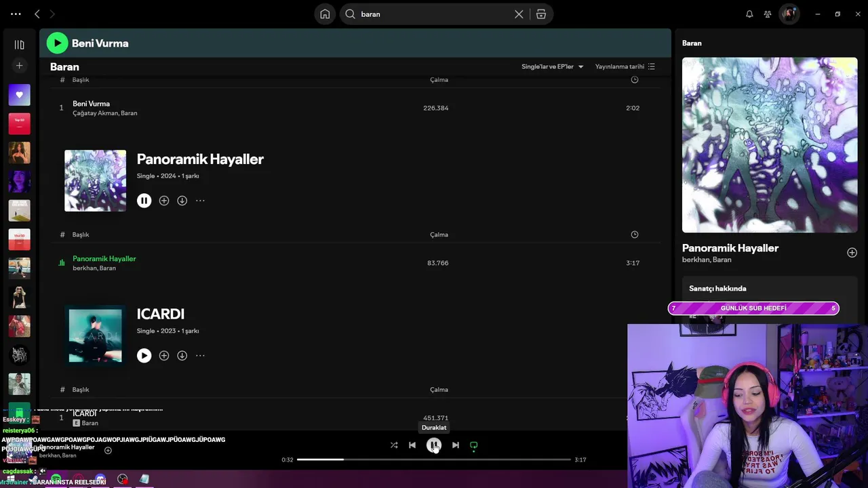Select the green Panoramik Hayaller track title
The image size is (868, 488).
pyautogui.click(x=104, y=259)
